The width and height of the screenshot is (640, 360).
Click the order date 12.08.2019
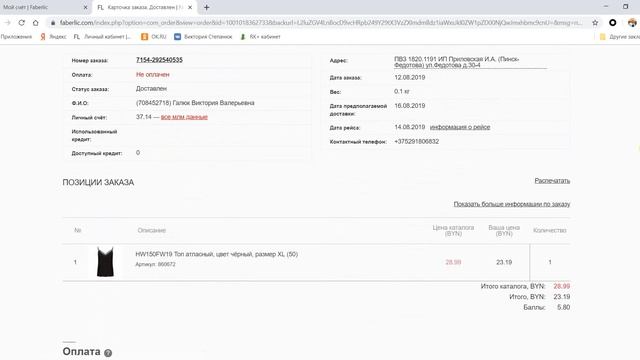coord(410,78)
